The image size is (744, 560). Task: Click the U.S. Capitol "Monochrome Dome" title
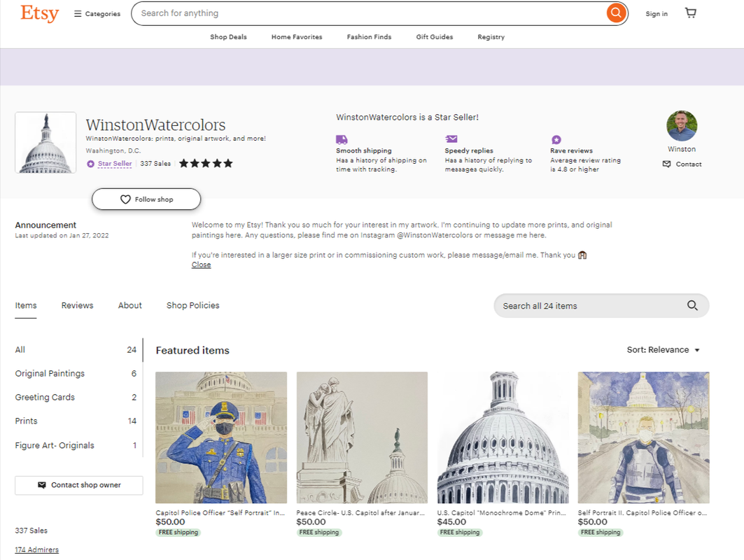click(502, 512)
